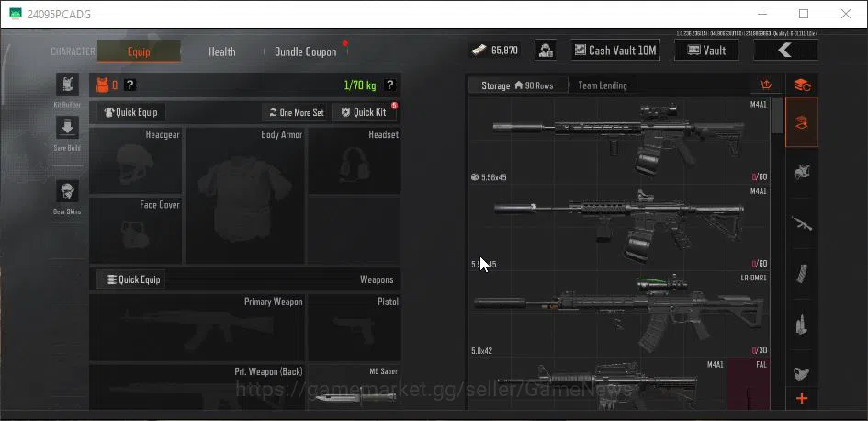Open the Vault button
This screenshot has height=421, width=868.
tap(706, 51)
